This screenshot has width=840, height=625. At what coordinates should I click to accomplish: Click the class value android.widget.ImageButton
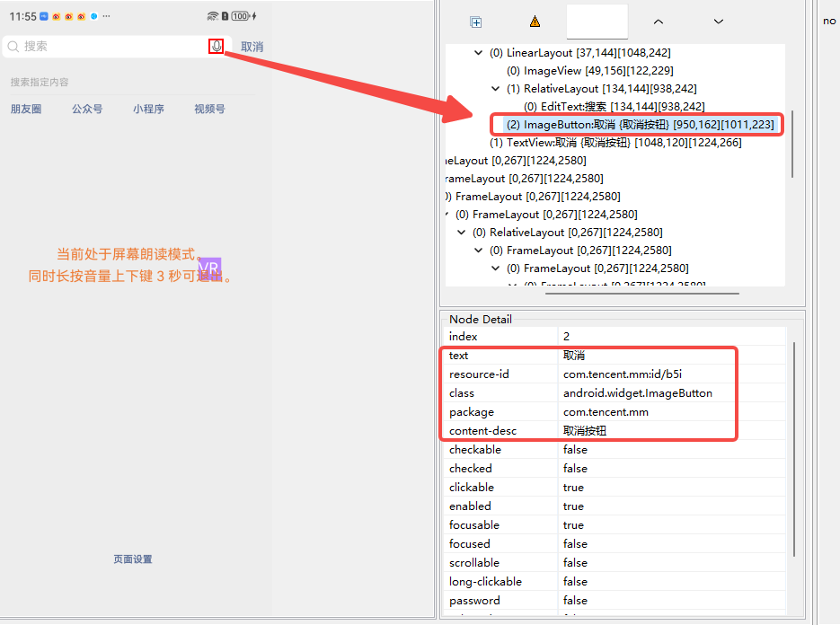pyautogui.click(x=638, y=393)
